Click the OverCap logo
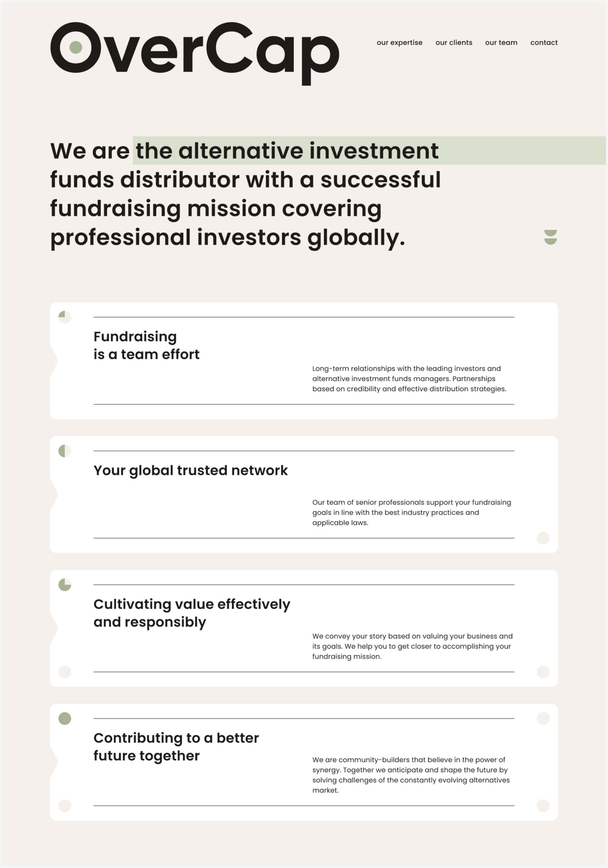The image size is (608, 868). point(195,54)
